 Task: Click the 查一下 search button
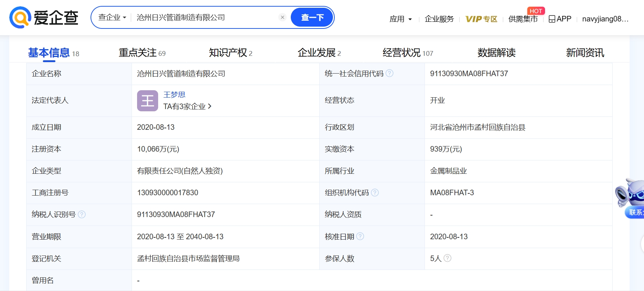pyautogui.click(x=312, y=17)
